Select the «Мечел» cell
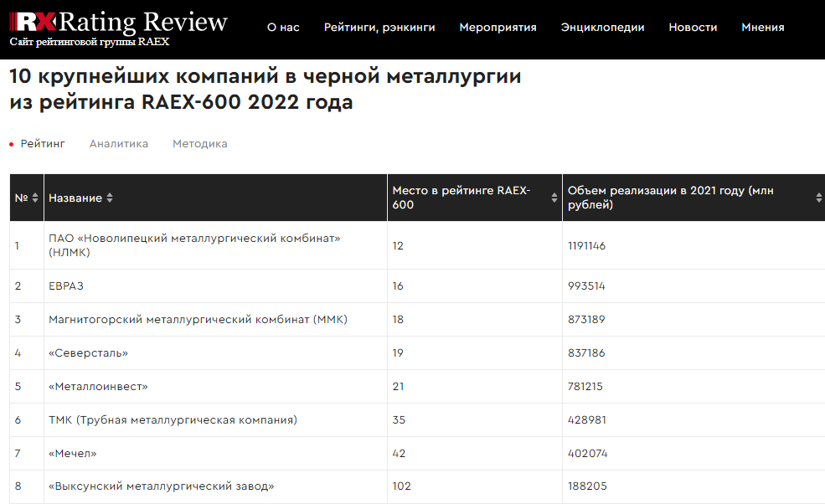This screenshot has width=825, height=504. pyautogui.click(x=216, y=453)
